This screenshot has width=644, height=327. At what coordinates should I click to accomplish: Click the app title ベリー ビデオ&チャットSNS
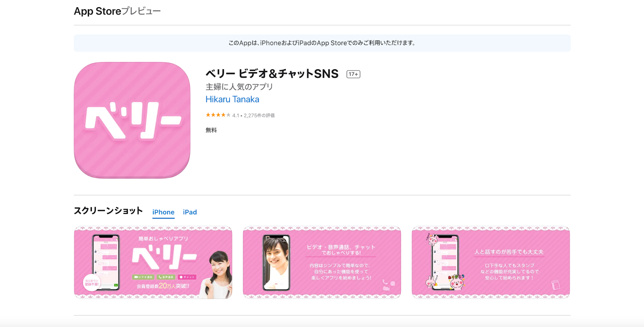(272, 74)
